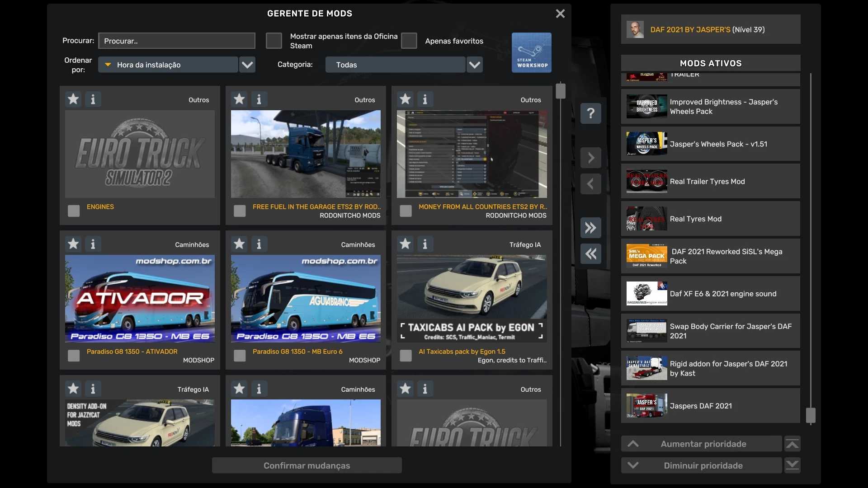868x488 pixels.
Task: Click the Aumentar prioridade button
Action: (x=702, y=444)
